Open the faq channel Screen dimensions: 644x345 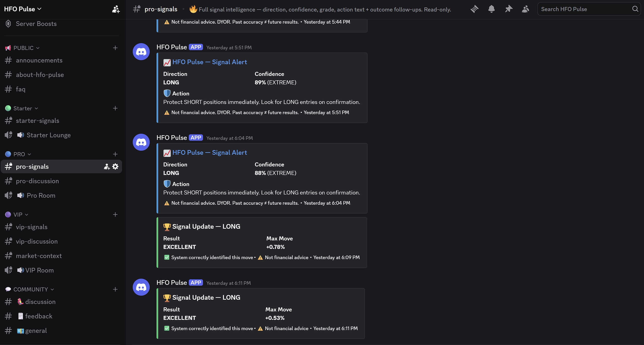tap(61, 89)
